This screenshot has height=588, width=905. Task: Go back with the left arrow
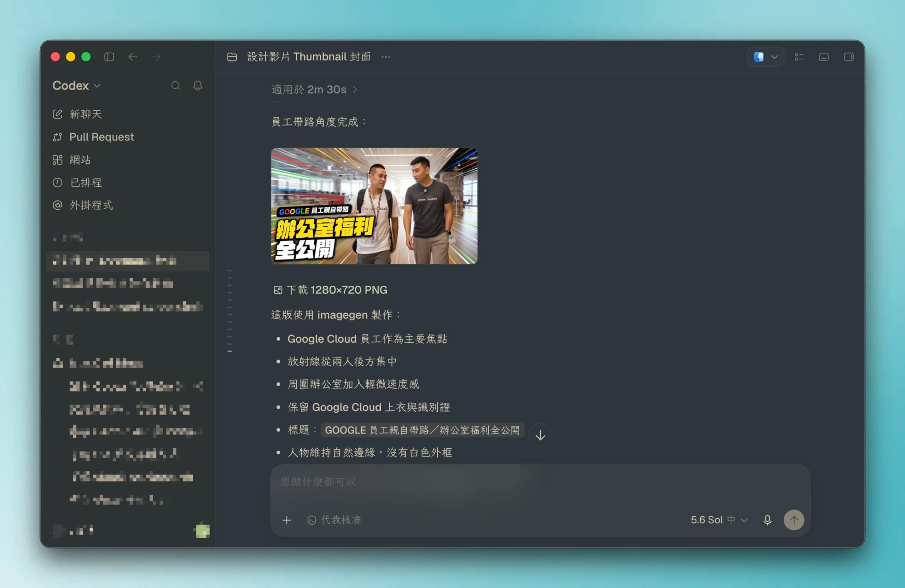tap(133, 57)
